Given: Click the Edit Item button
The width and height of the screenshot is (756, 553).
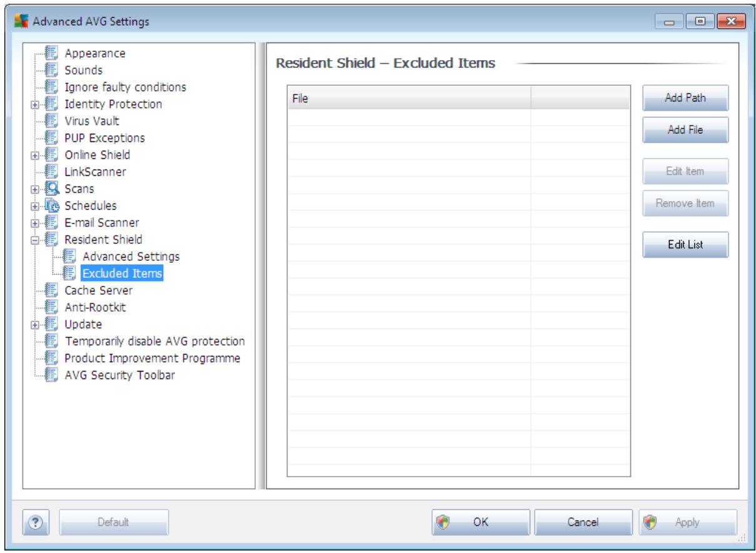Looking at the screenshot, I should pyautogui.click(x=685, y=171).
